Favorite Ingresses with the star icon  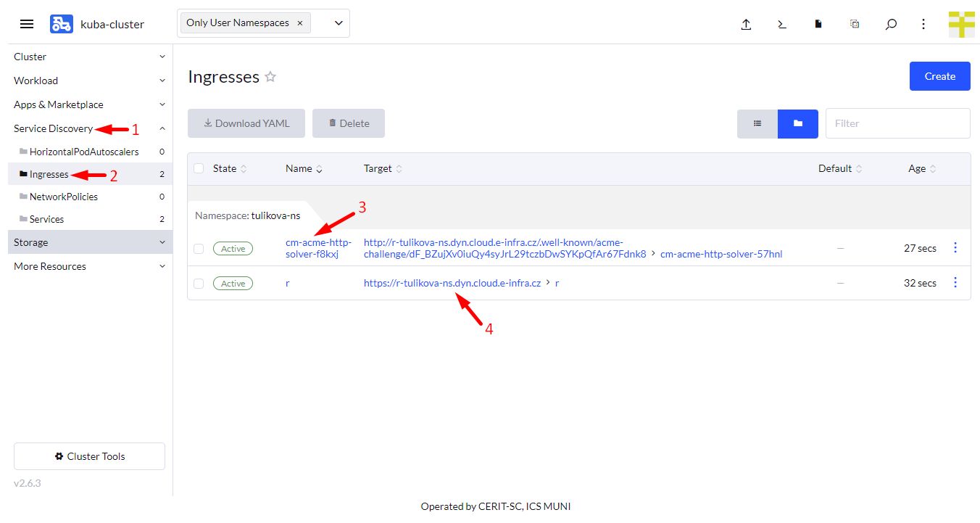click(270, 77)
